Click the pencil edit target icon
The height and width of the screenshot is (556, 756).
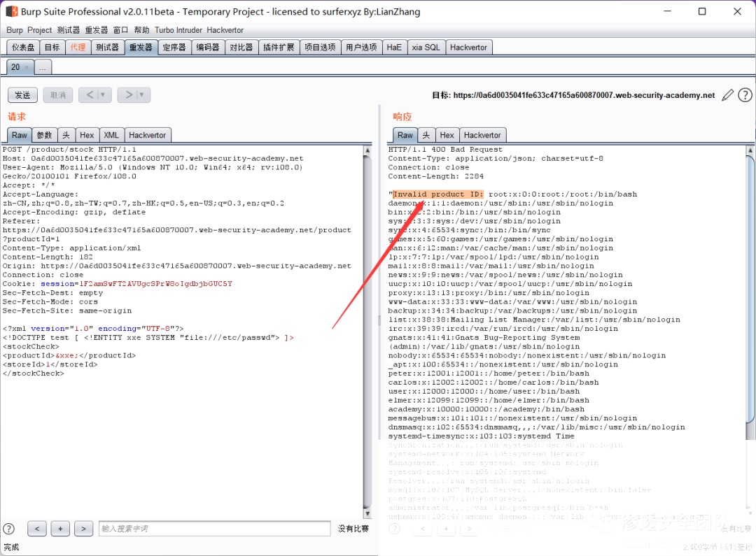pyautogui.click(x=727, y=95)
